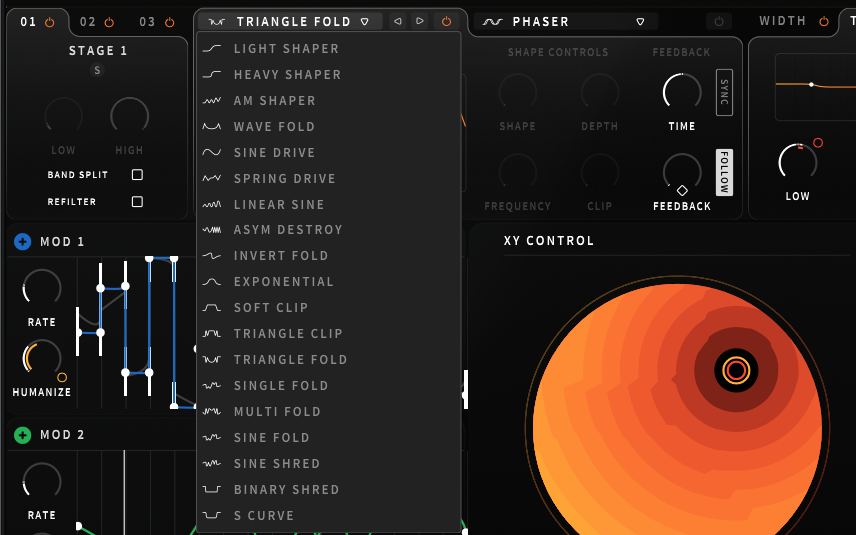Viewport: 856px width, 535px height.
Task: Choose Heavy Shaper from list
Action: (329, 75)
